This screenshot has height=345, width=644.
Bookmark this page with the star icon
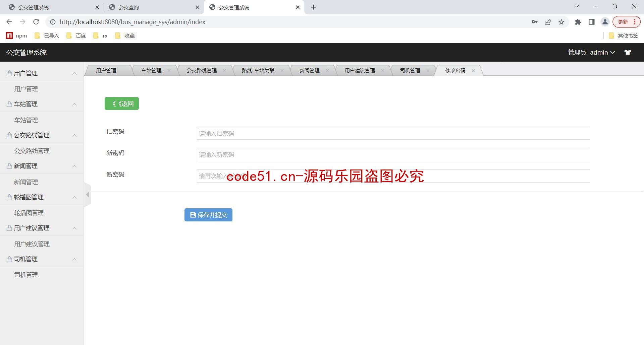pos(561,22)
